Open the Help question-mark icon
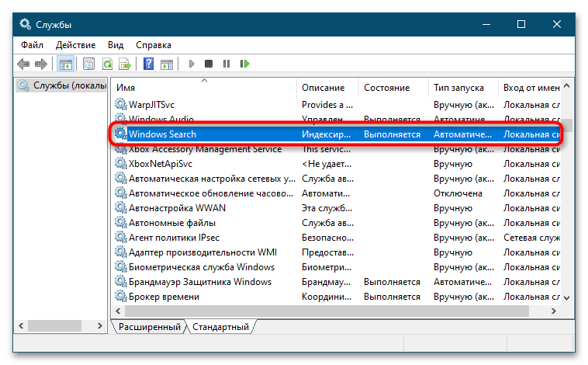 [148, 64]
